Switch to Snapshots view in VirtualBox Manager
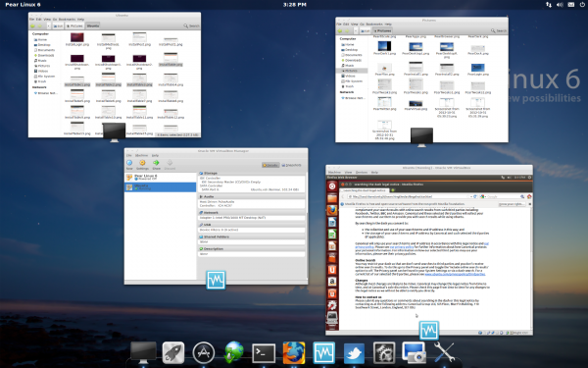 tap(292, 165)
